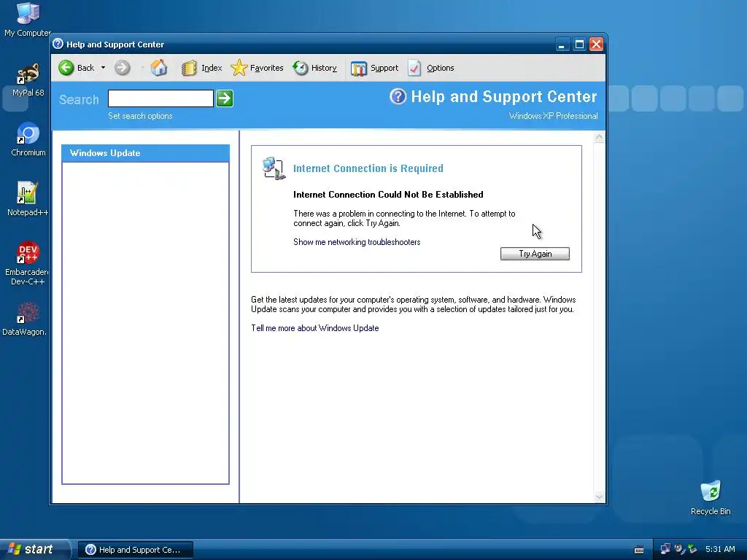Select Embarcadero Dev-C++ desktop shortcut
747x560 pixels.
pos(27,264)
